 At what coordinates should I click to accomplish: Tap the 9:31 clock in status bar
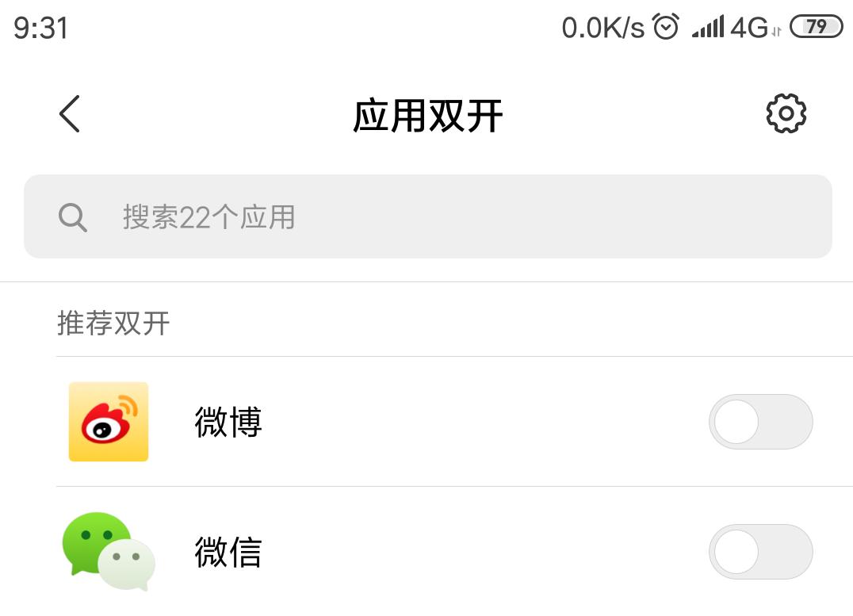41,29
